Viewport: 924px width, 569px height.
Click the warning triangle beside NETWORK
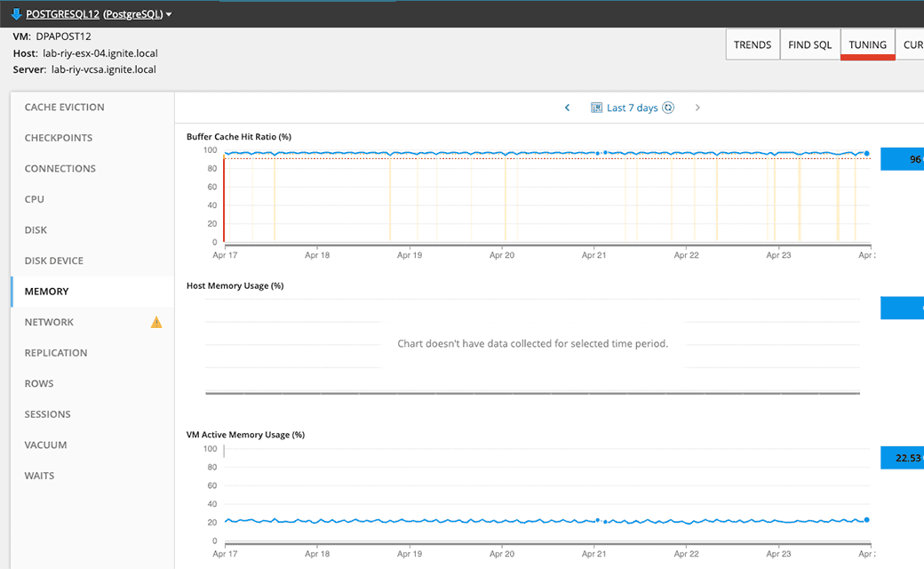click(156, 322)
